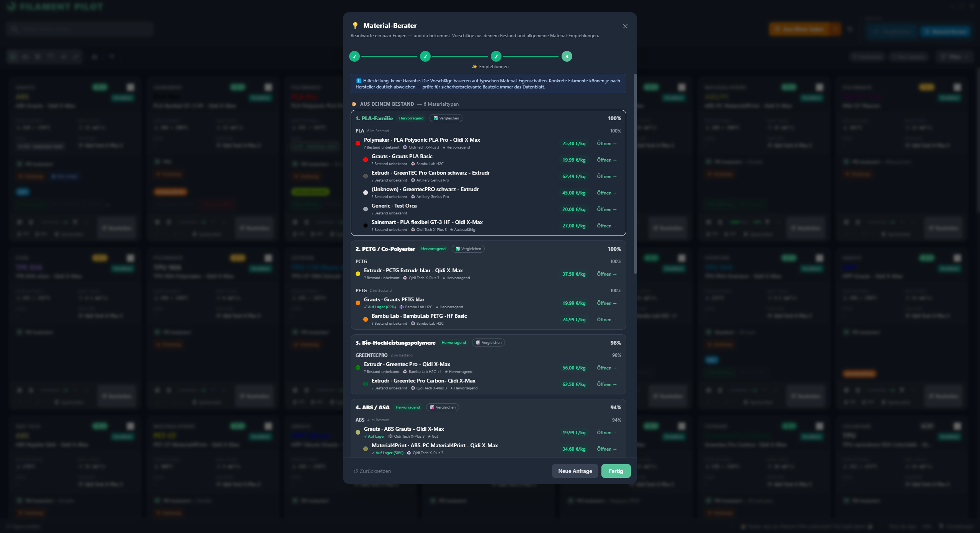The width and height of the screenshot is (980, 533).
Task: Go back to completed step one
Action: tap(354, 56)
